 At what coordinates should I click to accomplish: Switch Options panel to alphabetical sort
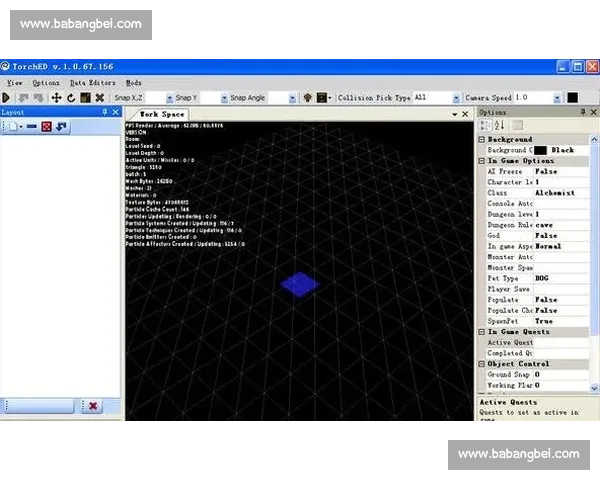tap(499, 126)
